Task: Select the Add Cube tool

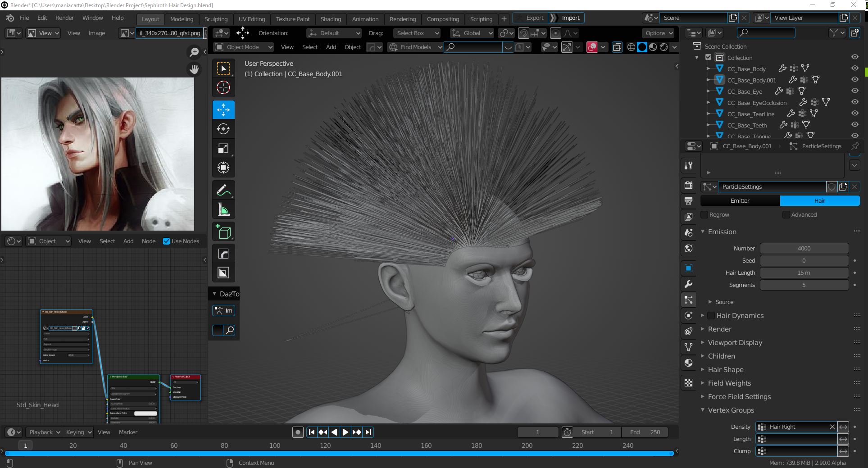Action: coord(223,232)
